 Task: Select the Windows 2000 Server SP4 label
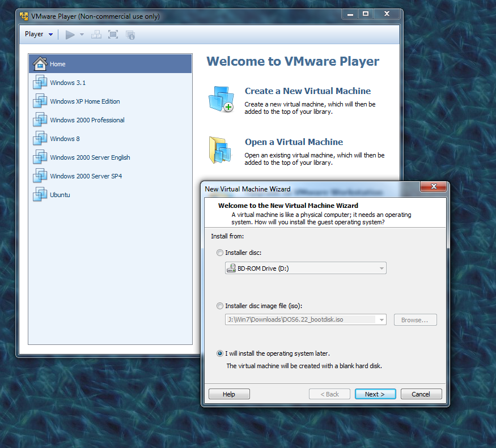pos(86,176)
